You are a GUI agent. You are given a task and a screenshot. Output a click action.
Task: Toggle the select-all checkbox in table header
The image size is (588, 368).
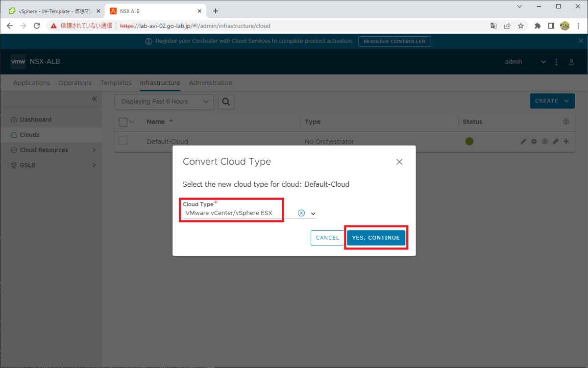(x=123, y=122)
